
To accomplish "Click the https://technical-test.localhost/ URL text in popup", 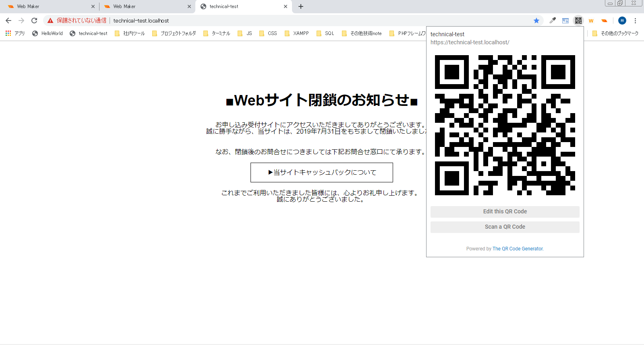I will click(470, 42).
